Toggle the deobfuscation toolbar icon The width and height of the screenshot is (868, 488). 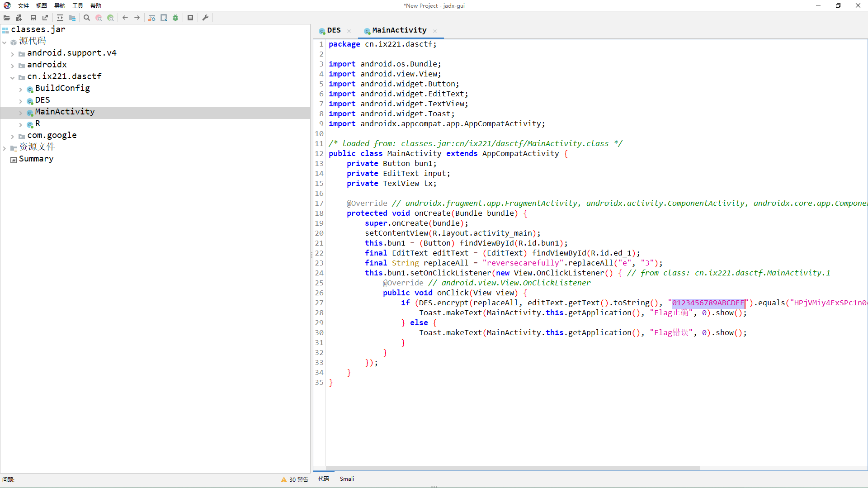click(152, 18)
